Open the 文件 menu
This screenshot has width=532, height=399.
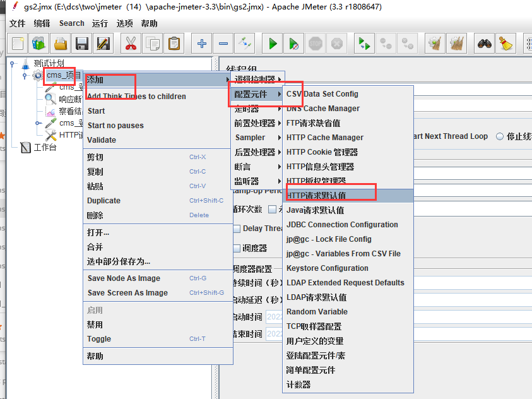(17, 23)
